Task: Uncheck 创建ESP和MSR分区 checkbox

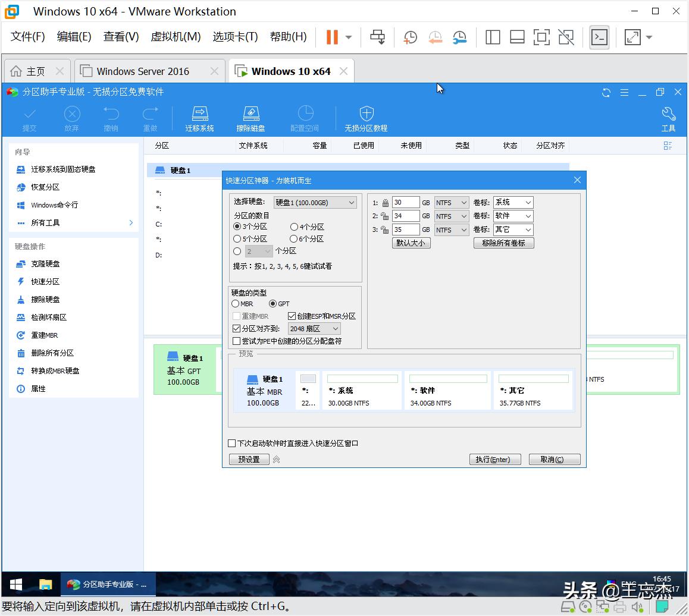Action: point(292,316)
